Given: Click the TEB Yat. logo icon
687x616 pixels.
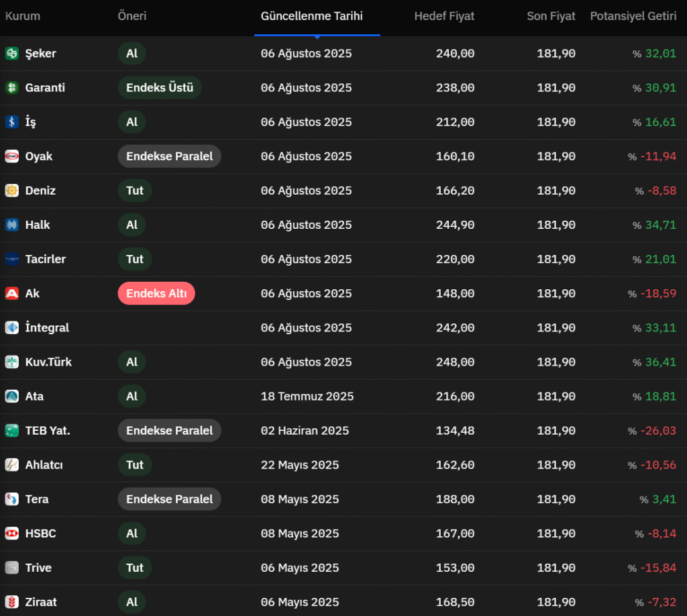Looking at the screenshot, I should 12,431.
